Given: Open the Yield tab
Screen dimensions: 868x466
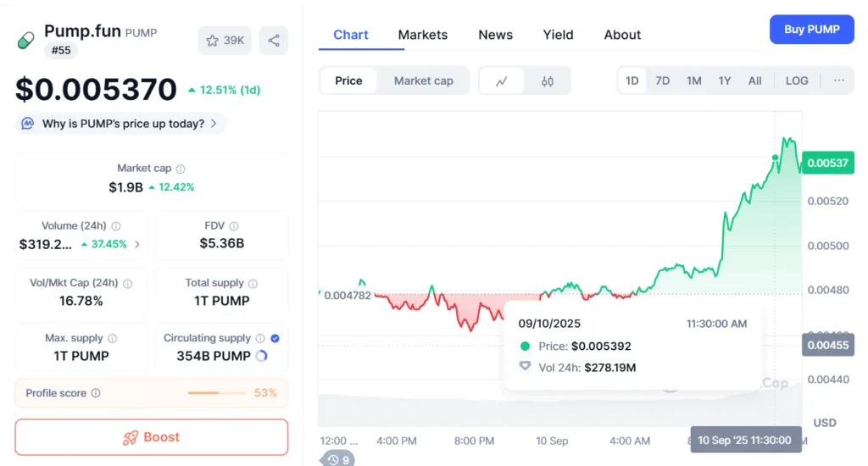Looking at the screenshot, I should click(558, 35).
